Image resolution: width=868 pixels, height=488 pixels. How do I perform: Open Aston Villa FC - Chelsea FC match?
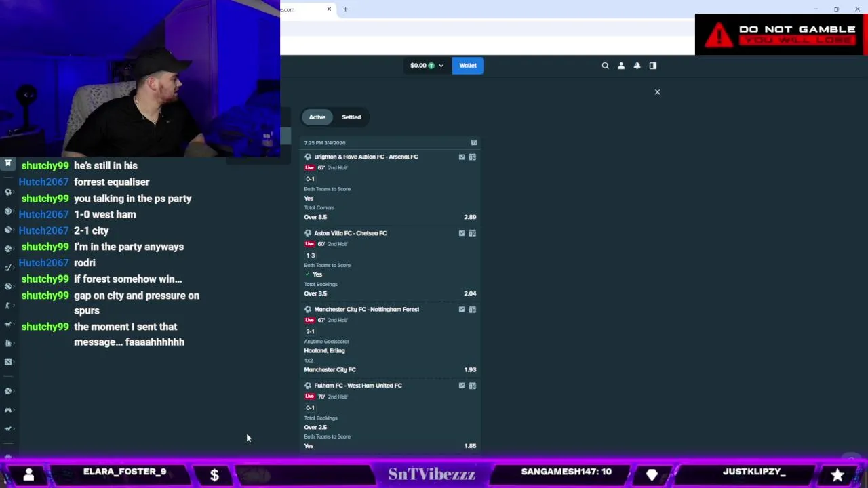[x=350, y=233]
